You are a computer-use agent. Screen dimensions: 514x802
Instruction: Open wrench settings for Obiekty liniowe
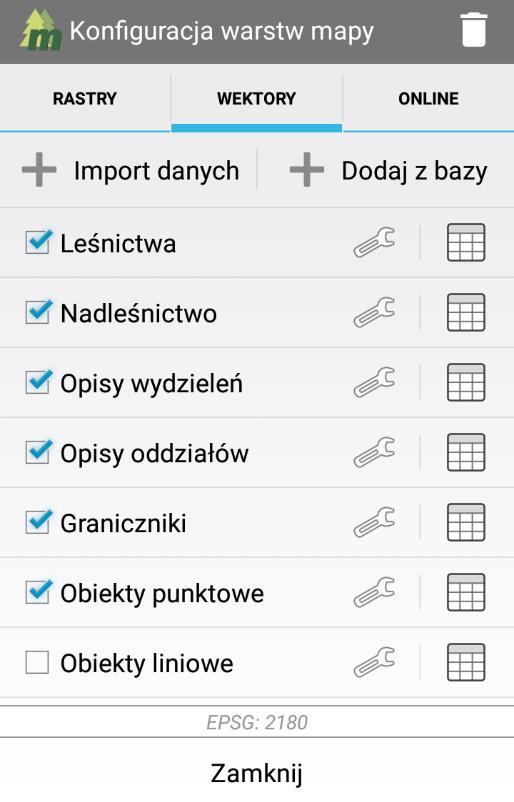coord(374,662)
